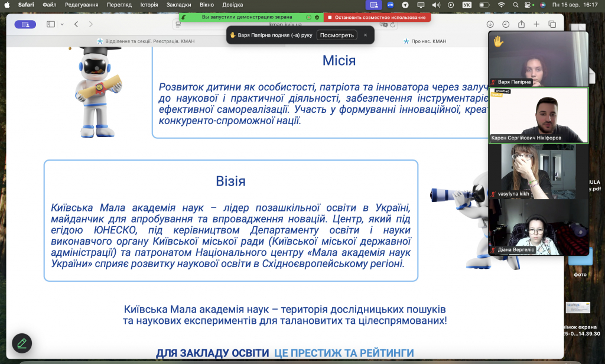Image resolution: width=605 pixels, height=364 pixels.
Task: Open the history clock icon in toolbar
Action: click(506, 24)
